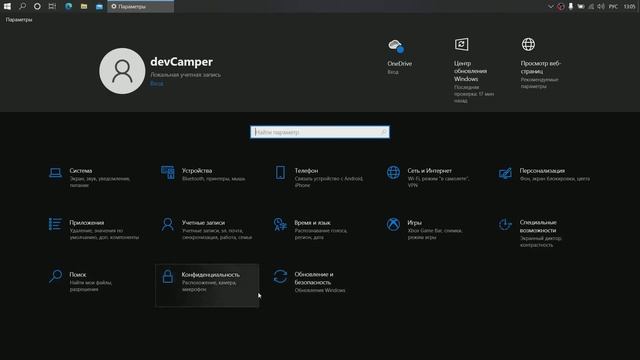640x360 pixels.
Task: Open the Телефон category title
Action: (x=306, y=171)
